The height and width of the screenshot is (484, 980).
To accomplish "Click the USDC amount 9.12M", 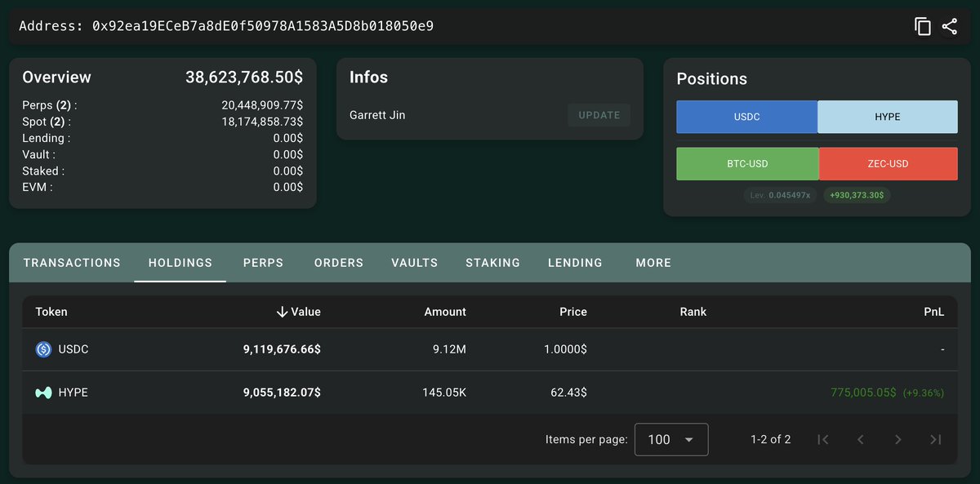I will 449,349.
